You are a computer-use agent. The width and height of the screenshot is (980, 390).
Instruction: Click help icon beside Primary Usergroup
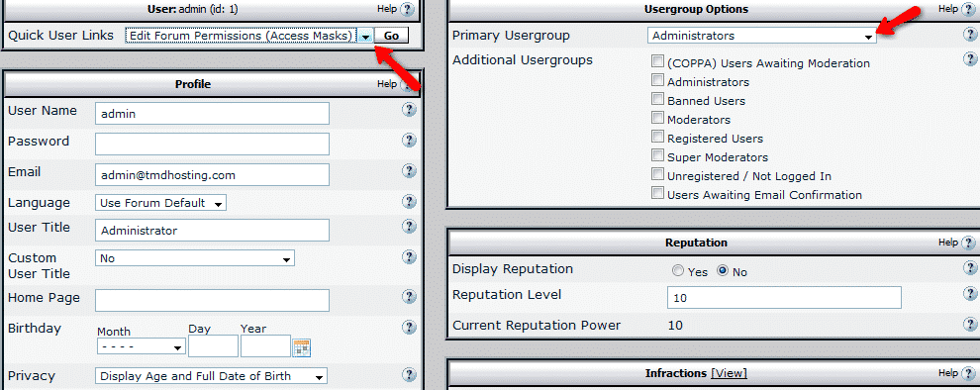pos(970,35)
